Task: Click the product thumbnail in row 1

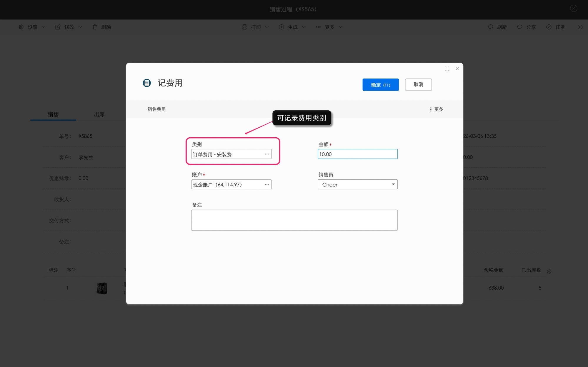Action: [x=102, y=288]
